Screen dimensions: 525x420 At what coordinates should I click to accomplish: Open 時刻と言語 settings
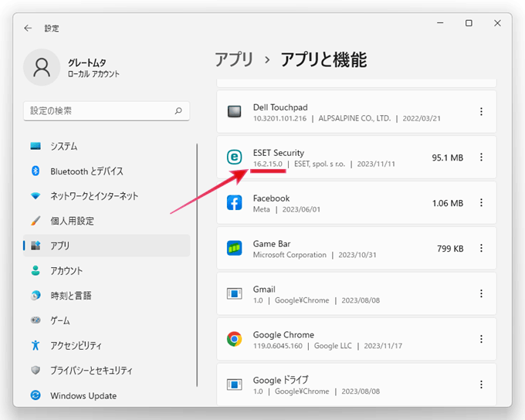coord(107,296)
